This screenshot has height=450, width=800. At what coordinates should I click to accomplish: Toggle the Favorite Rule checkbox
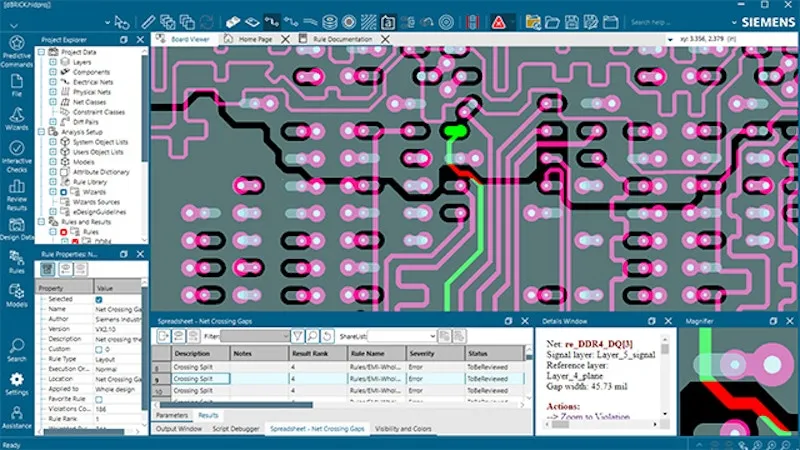pyautogui.click(x=99, y=399)
